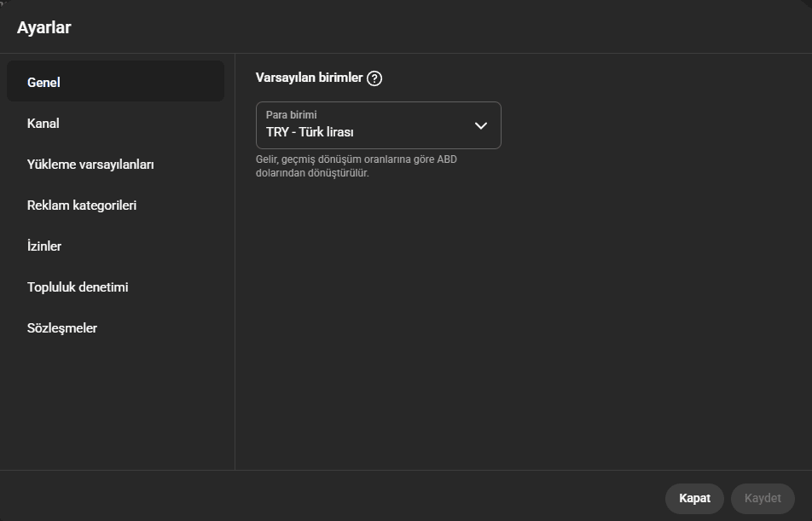This screenshot has height=521, width=812.
Task: Click the Varsayılan birimler heading text
Action: pyautogui.click(x=309, y=78)
